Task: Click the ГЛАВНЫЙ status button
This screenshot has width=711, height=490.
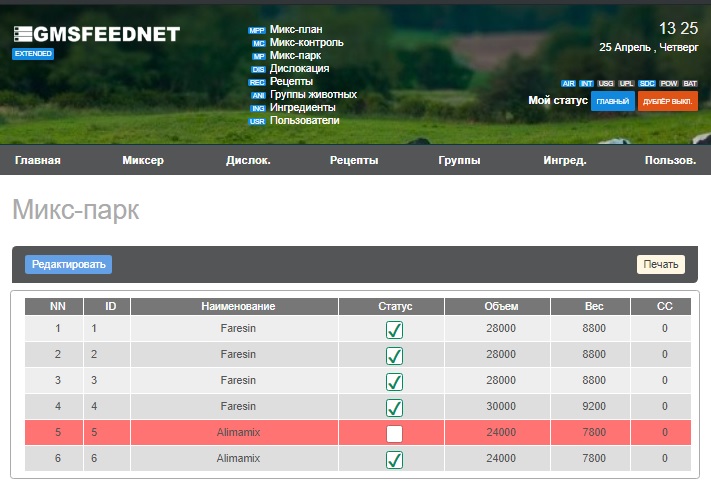Action: click(x=613, y=101)
